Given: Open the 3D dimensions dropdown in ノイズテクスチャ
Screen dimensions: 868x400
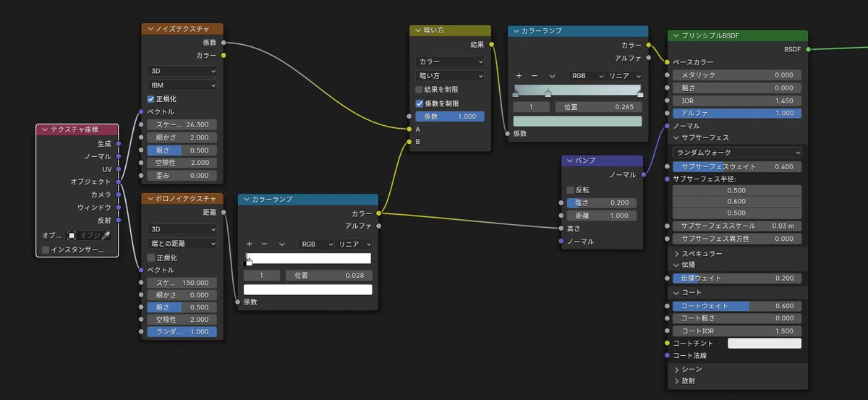Looking at the screenshot, I should pyautogui.click(x=182, y=72).
